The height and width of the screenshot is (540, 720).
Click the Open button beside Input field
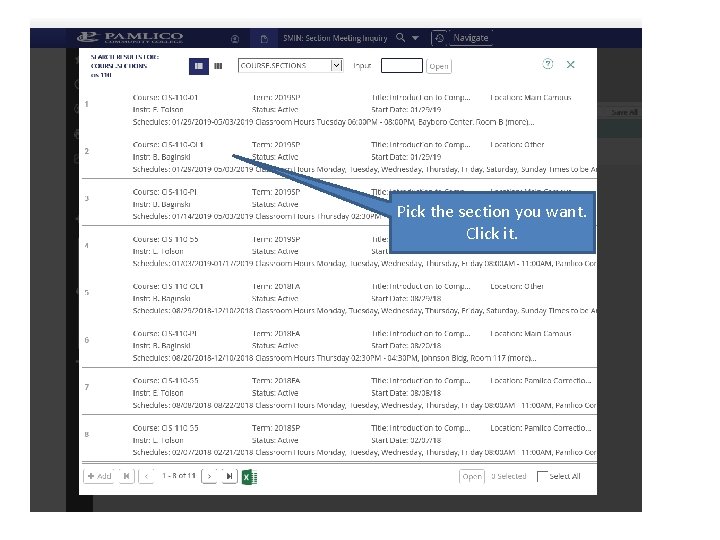point(439,66)
